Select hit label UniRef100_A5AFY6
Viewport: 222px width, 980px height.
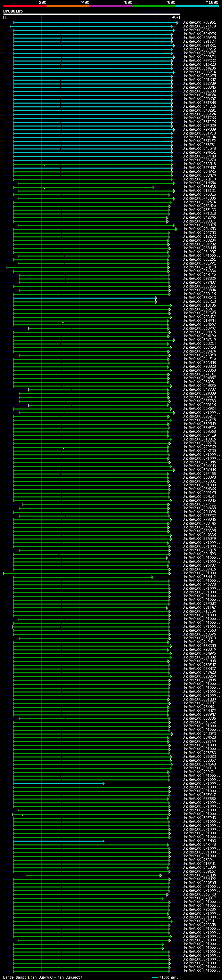point(199,38)
